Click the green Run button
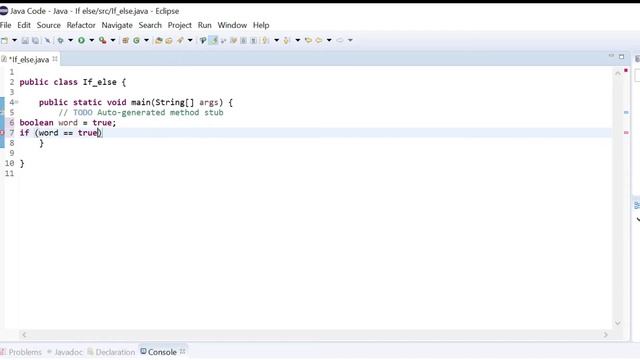The width and height of the screenshot is (640, 360). 81,40
